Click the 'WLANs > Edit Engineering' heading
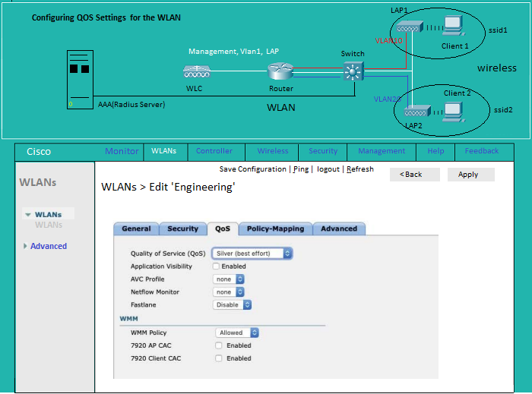Screen dimensions: 532x394 [168, 187]
